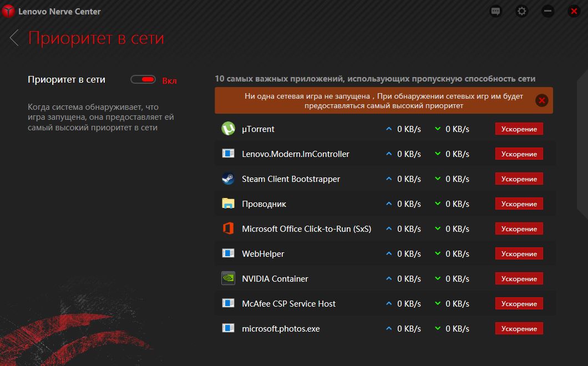The height and width of the screenshot is (366, 588).
Task: Click the upload speed value for µTorrent
Action: (409, 129)
